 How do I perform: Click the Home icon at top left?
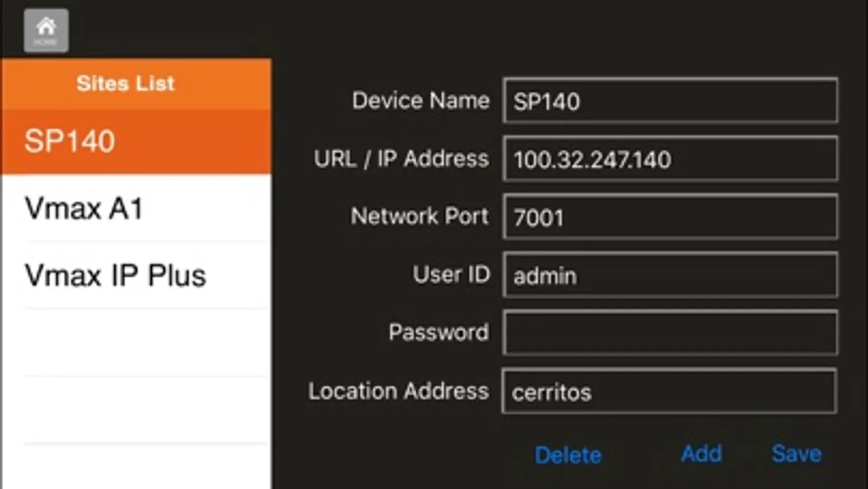(46, 30)
